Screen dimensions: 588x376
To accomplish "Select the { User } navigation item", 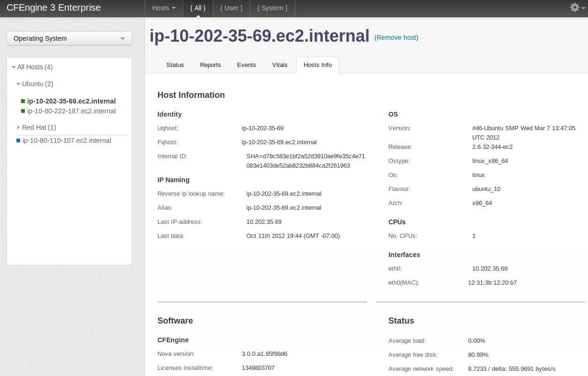I will pyautogui.click(x=231, y=8).
